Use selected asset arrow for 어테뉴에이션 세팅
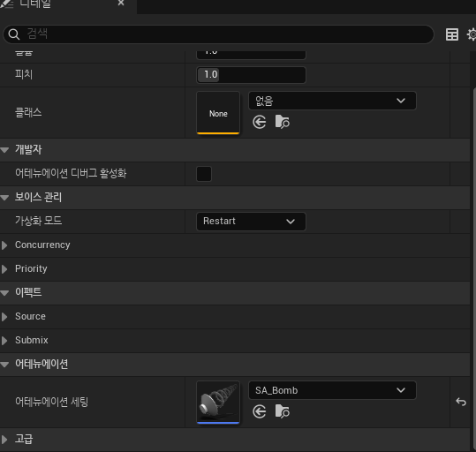Screen dimensions: 476x452 [x=260, y=411]
